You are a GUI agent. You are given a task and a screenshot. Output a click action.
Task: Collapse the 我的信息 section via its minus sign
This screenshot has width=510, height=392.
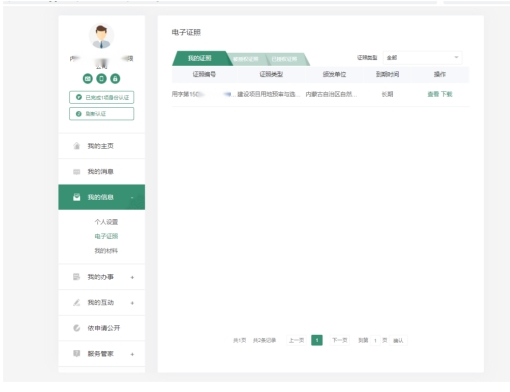tap(132, 197)
